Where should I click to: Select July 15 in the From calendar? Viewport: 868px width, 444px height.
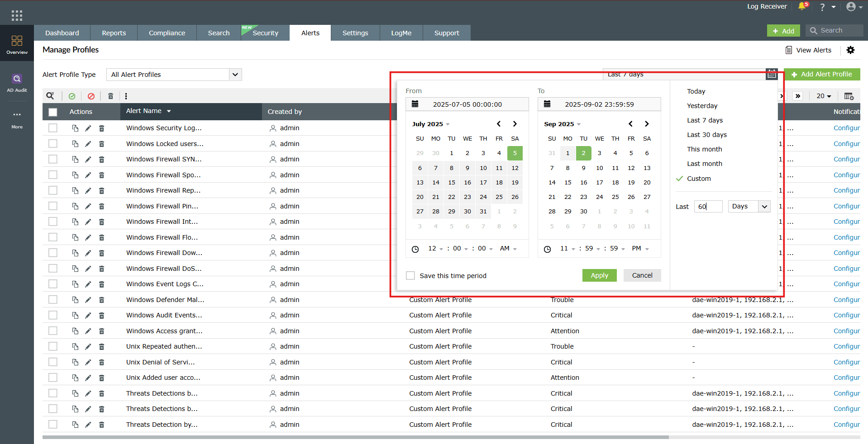[x=452, y=183]
